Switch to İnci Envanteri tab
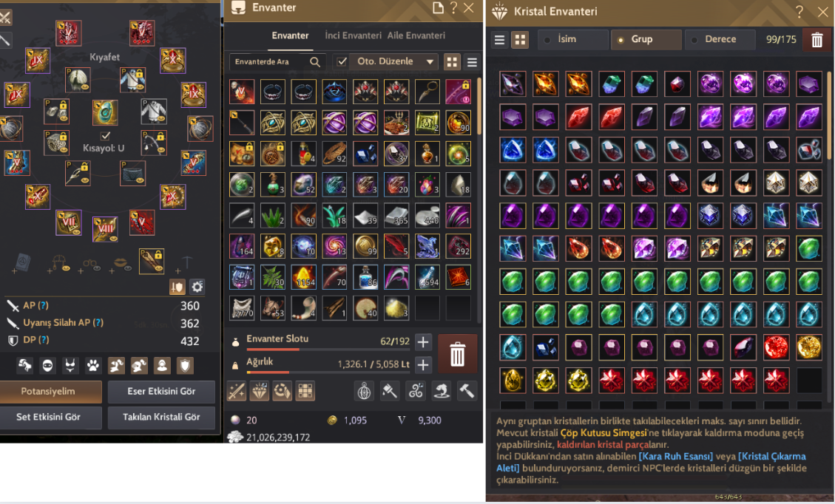The image size is (835, 504). click(x=353, y=35)
